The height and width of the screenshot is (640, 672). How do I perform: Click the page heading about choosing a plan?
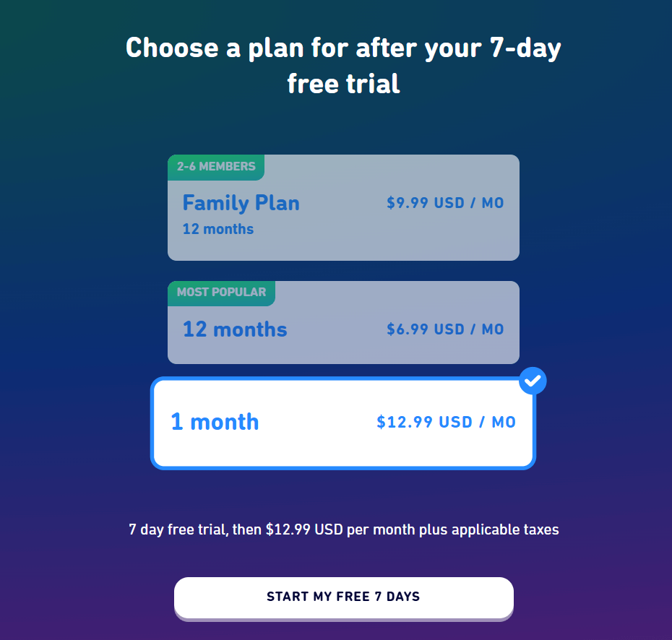point(343,65)
